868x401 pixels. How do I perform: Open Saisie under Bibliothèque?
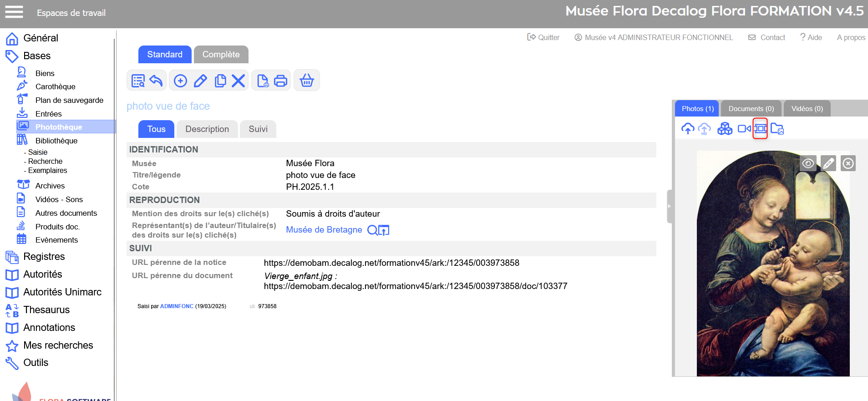click(37, 152)
